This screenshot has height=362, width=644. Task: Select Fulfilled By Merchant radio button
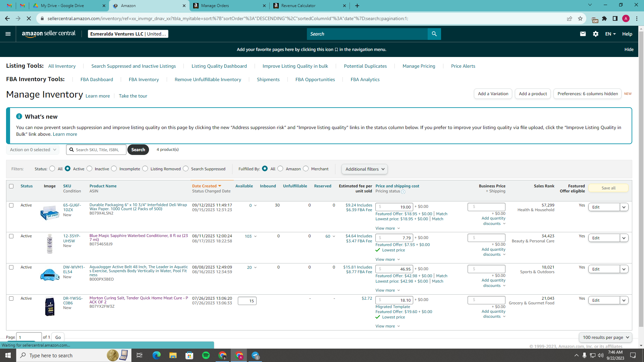[x=306, y=169]
